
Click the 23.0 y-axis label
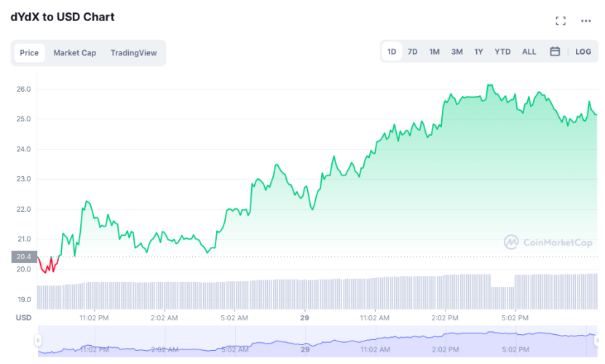pyautogui.click(x=23, y=178)
